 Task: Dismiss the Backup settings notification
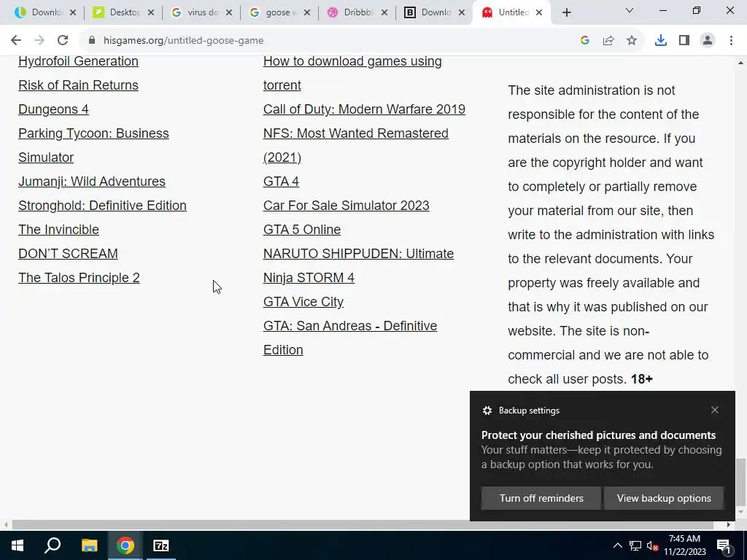click(x=715, y=410)
